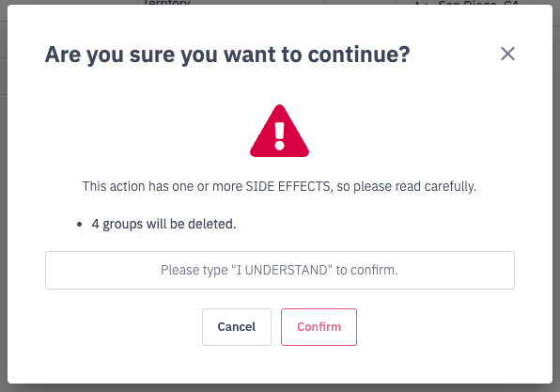Click the SIDE EFFECTS warning sentence
Viewport: 560px width, 392px height.
click(279, 186)
